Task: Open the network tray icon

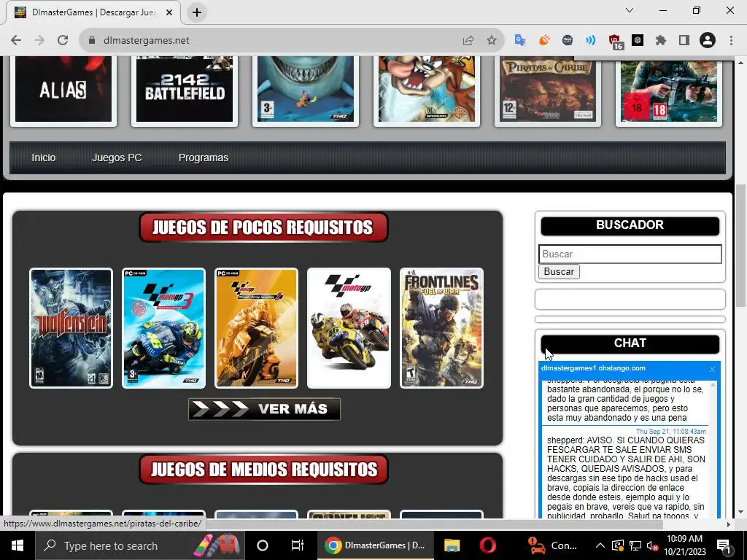Action: point(635,545)
